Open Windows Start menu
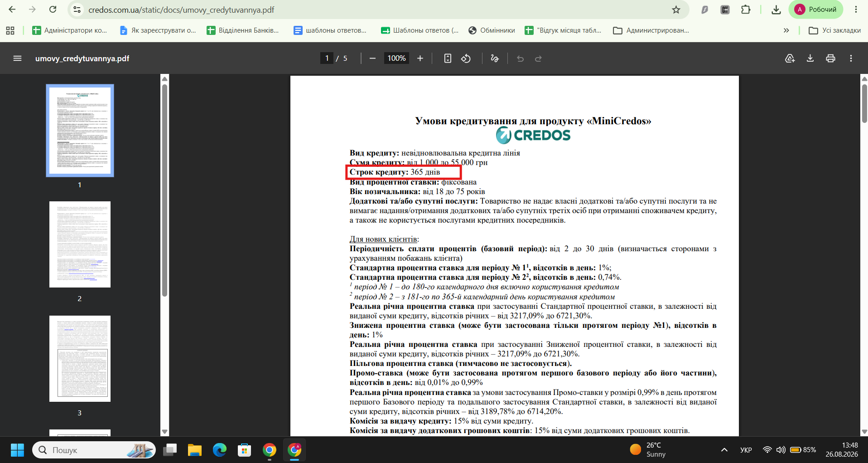 pyautogui.click(x=17, y=450)
